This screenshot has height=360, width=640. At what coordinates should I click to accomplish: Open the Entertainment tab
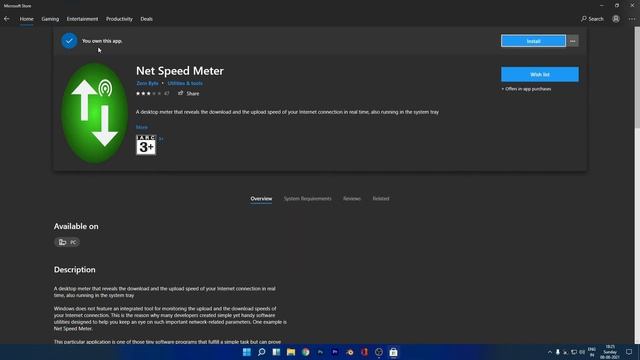click(82, 19)
